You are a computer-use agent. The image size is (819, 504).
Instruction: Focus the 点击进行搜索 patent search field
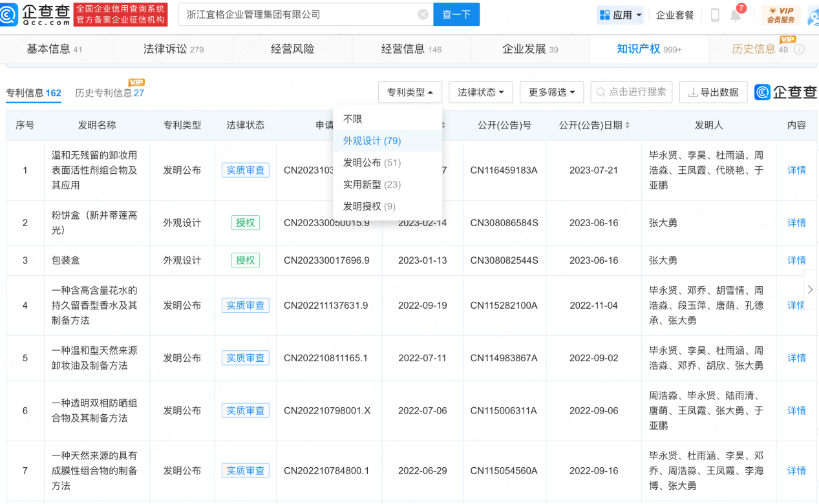(x=632, y=92)
